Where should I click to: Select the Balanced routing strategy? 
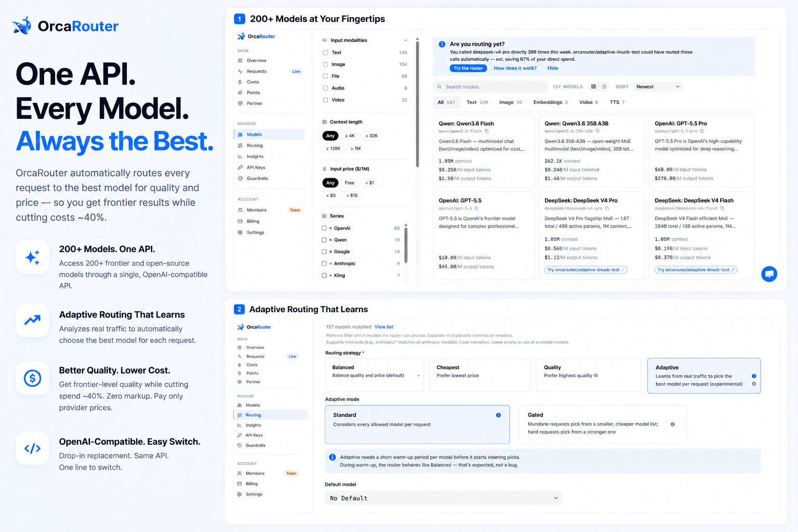pos(374,375)
